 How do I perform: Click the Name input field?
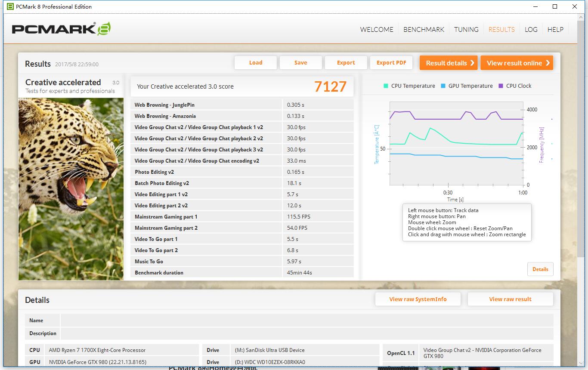coord(306,321)
